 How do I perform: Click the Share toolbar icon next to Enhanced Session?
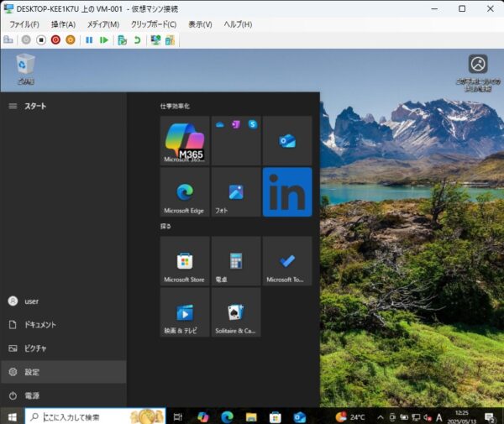click(170, 40)
